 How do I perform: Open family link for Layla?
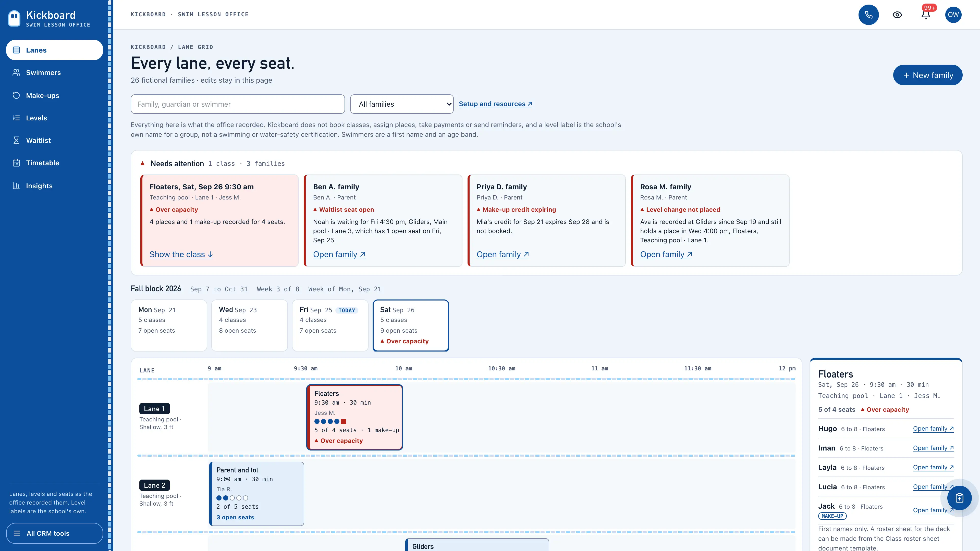point(933,467)
